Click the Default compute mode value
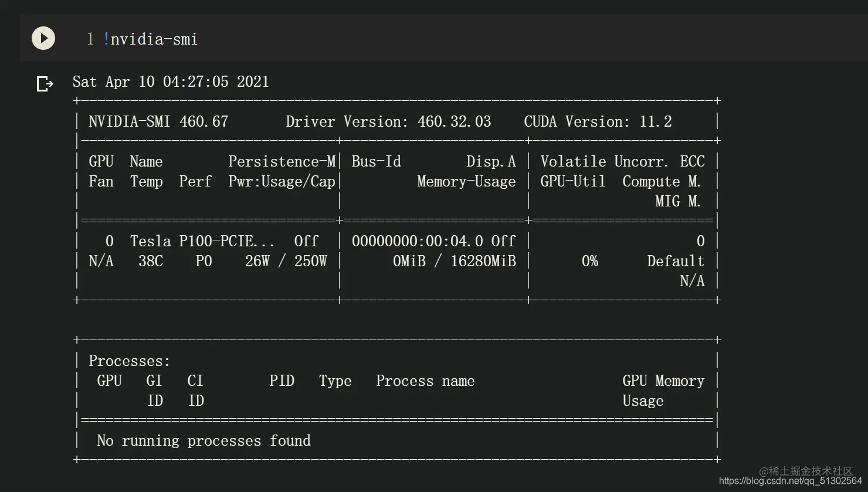The image size is (868, 492). point(676,261)
